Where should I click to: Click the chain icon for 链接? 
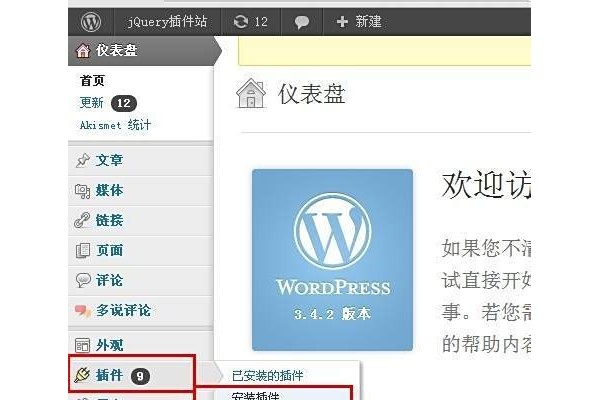[82, 220]
